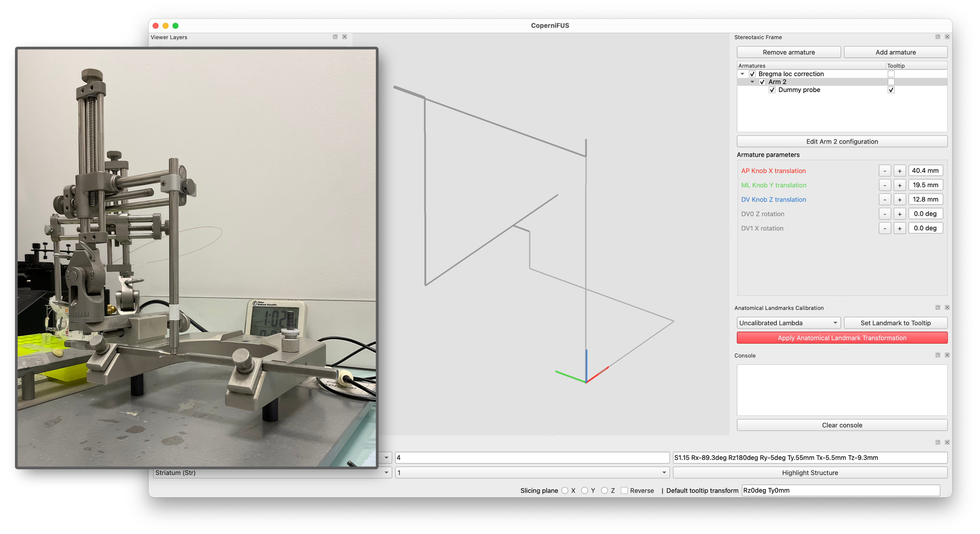Screen dimensions: 980x534
Task: Enable Tooltip checkbox for Arm 2
Action: 891,82
